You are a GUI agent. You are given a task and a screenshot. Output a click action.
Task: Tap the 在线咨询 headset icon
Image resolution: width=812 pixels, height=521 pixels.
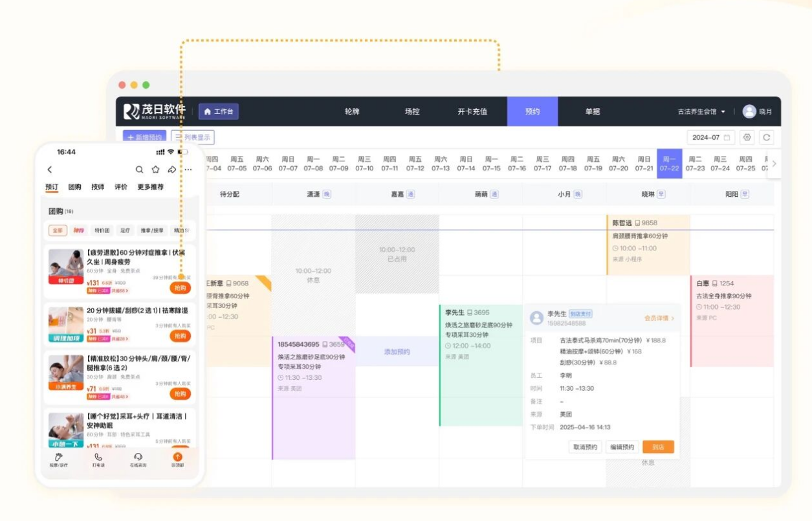coord(138,459)
